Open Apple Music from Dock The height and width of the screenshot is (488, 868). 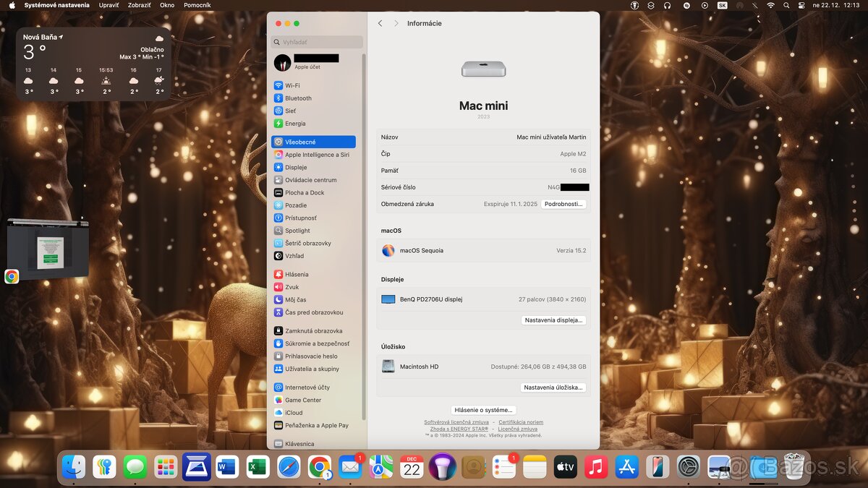pyautogui.click(x=596, y=467)
